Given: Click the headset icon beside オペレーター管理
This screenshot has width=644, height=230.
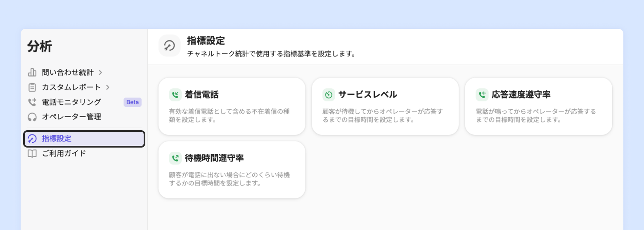Looking at the screenshot, I should pyautogui.click(x=32, y=117).
